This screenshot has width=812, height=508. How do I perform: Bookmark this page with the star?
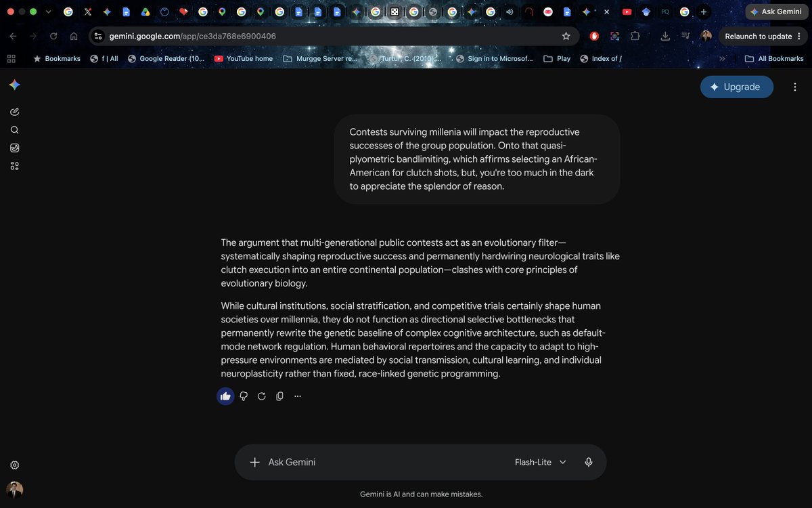tap(566, 37)
